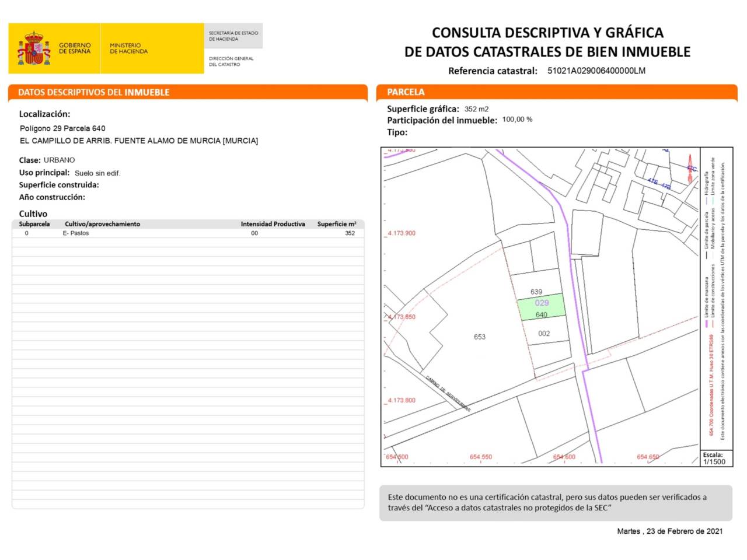Click the "MINISTERIO DE HACIENDA" text
The image size is (747, 560).
click(128, 48)
